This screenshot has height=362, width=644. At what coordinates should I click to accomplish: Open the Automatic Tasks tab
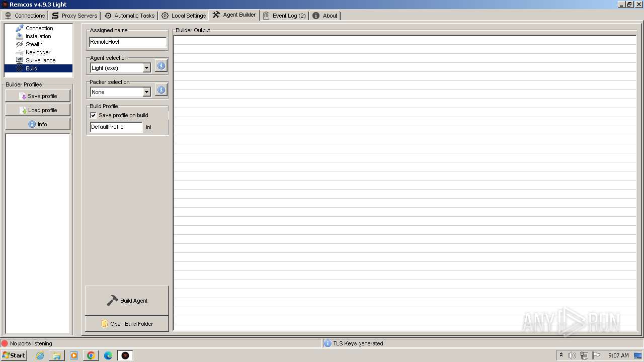pyautogui.click(x=129, y=16)
